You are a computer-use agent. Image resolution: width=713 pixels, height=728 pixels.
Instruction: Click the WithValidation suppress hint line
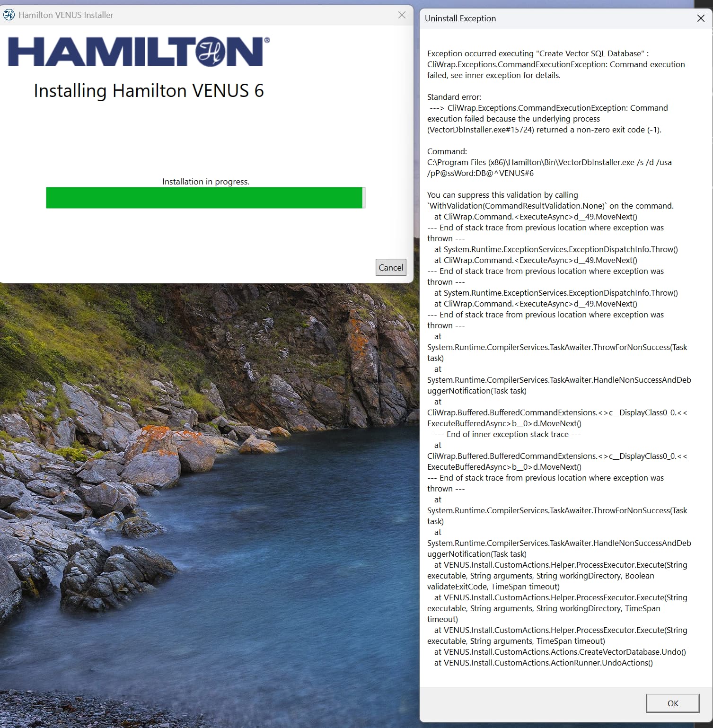pos(550,206)
